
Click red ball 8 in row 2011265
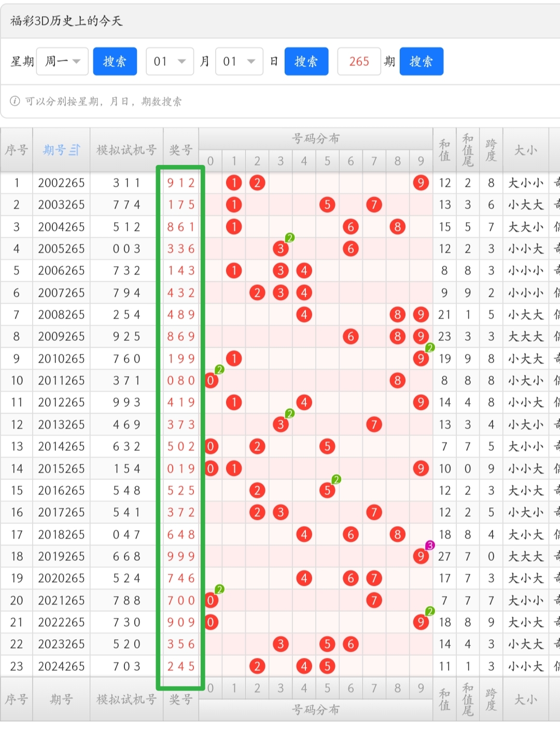397,380
